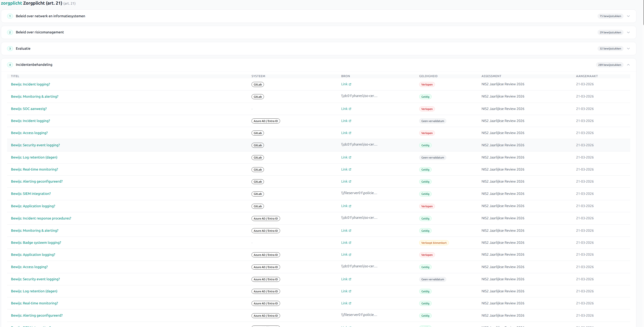Screen dimensions: 644x327
Task: Click GitLab badge in Log retention (dagen) row
Action: coord(257,158)
